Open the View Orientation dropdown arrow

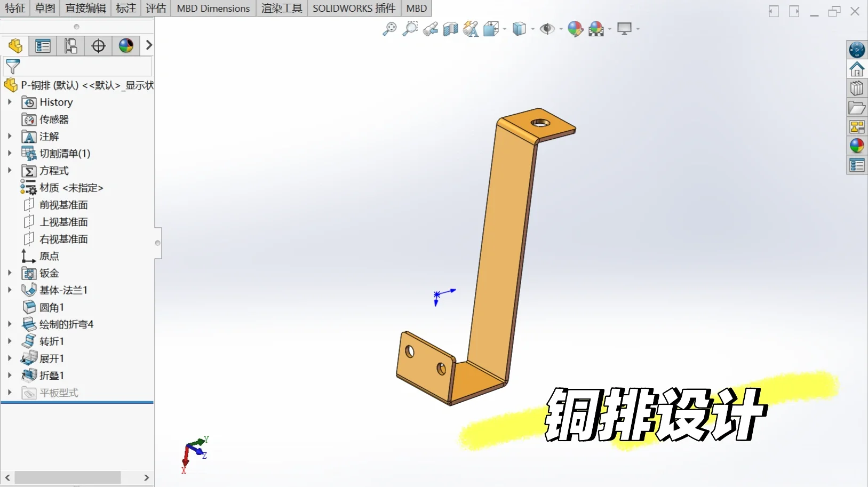point(505,29)
